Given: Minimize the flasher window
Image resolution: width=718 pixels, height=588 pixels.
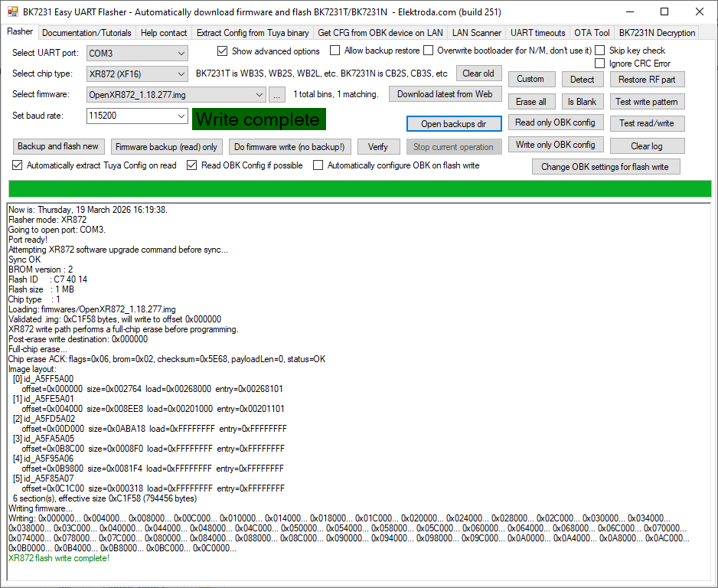Looking at the screenshot, I should coord(631,12).
